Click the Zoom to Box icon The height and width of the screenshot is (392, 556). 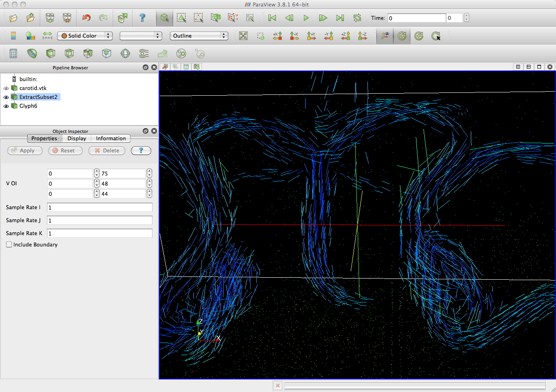260,36
